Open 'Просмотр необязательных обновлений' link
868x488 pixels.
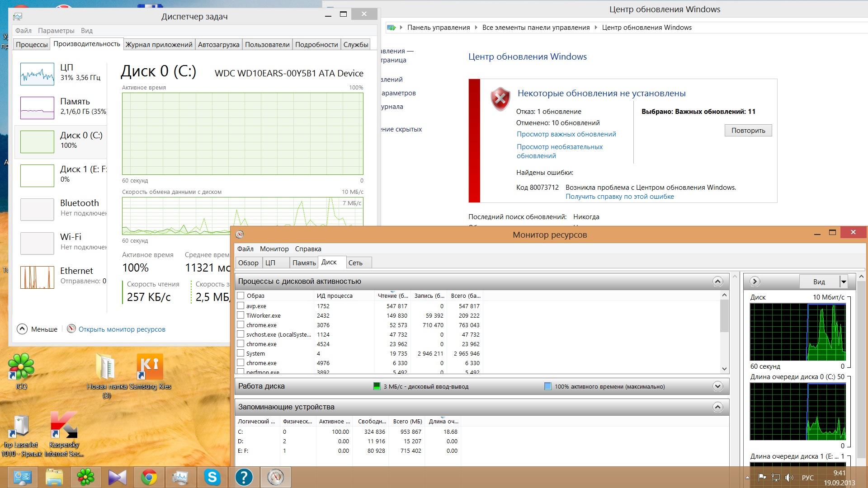click(560, 151)
